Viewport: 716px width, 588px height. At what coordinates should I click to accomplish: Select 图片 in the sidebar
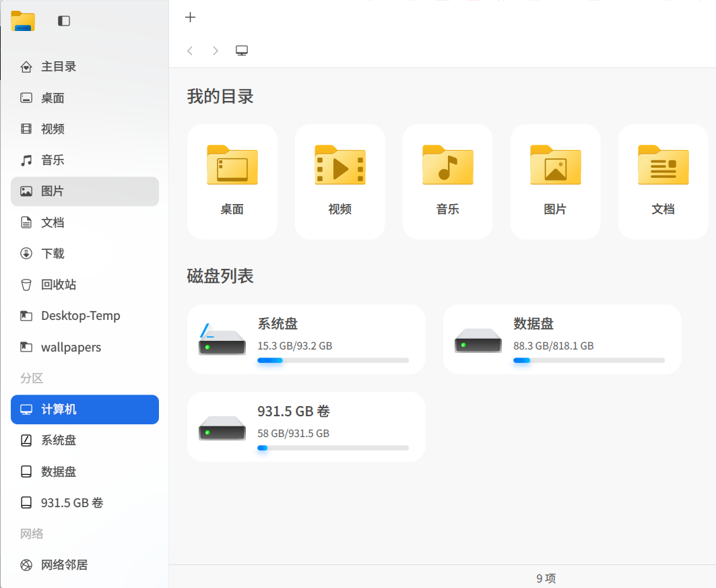click(85, 191)
